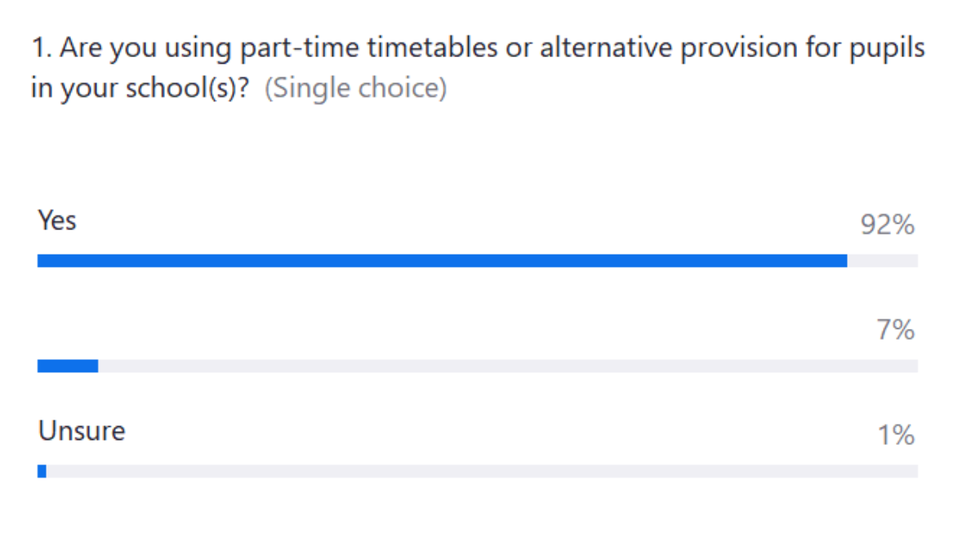The width and height of the screenshot is (980, 533).
Task: Click the blue filled Yes progress bar
Action: tap(441, 261)
